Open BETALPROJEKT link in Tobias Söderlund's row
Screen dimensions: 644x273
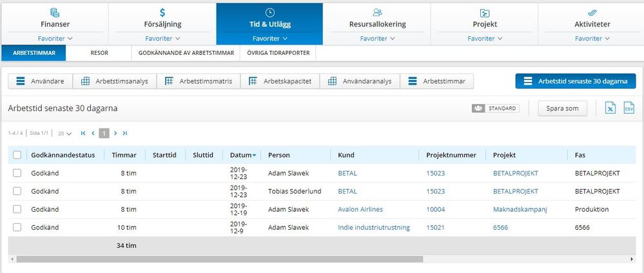point(516,191)
